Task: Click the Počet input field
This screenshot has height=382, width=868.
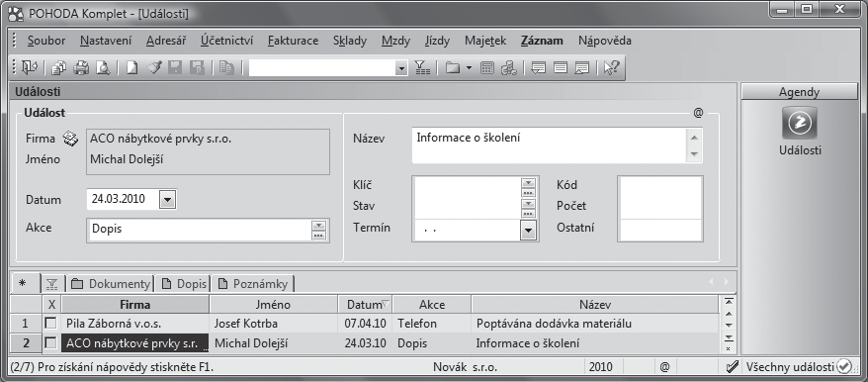Action: click(x=660, y=208)
